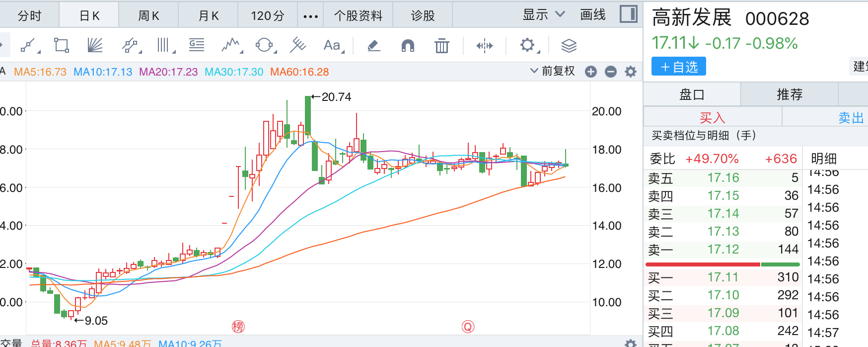Screen dimensions: 868x347
Task: Open the 前复权 adjustment dropdown
Action: (x=553, y=71)
